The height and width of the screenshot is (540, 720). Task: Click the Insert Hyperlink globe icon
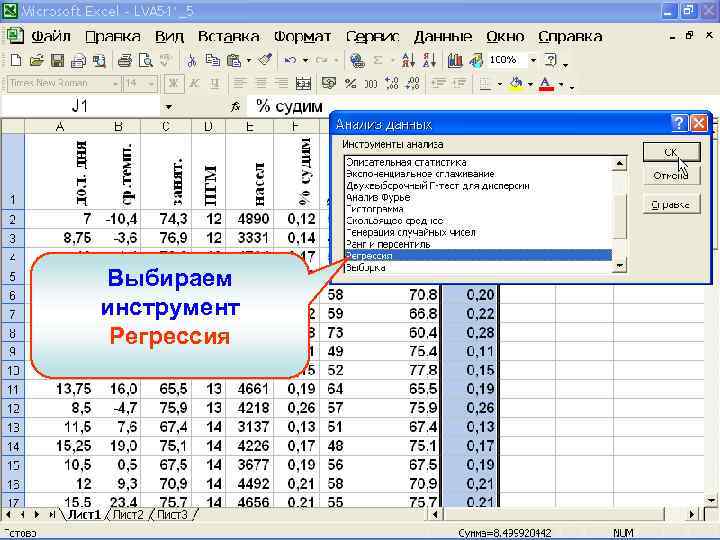click(357, 60)
